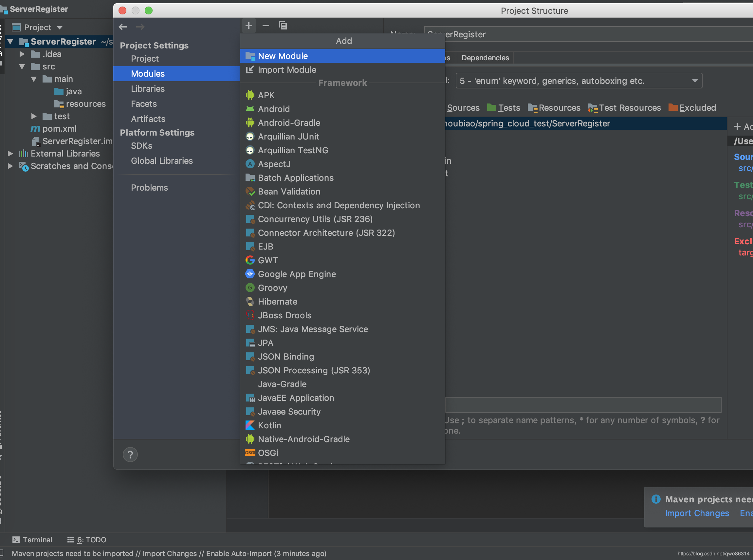Viewport: 753px width, 560px height.
Task: Pick Hibernate from the framework list
Action: click(277, 301)
